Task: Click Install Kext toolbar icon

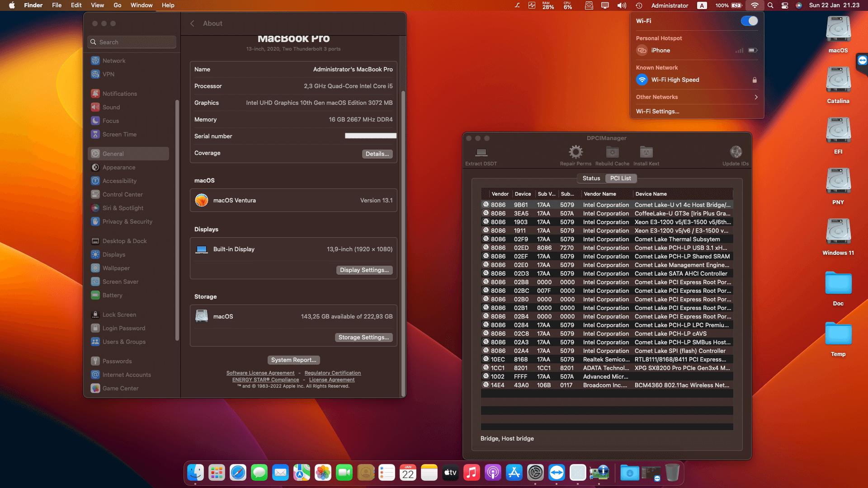Action: click(x=646, y=152)
